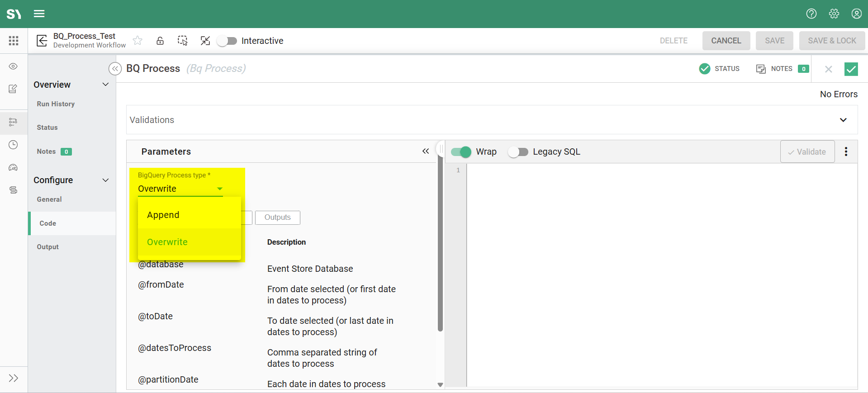The image size is (868, 393).
Task: Open the hamburger navigation menu
Action: tap(39, 14)
